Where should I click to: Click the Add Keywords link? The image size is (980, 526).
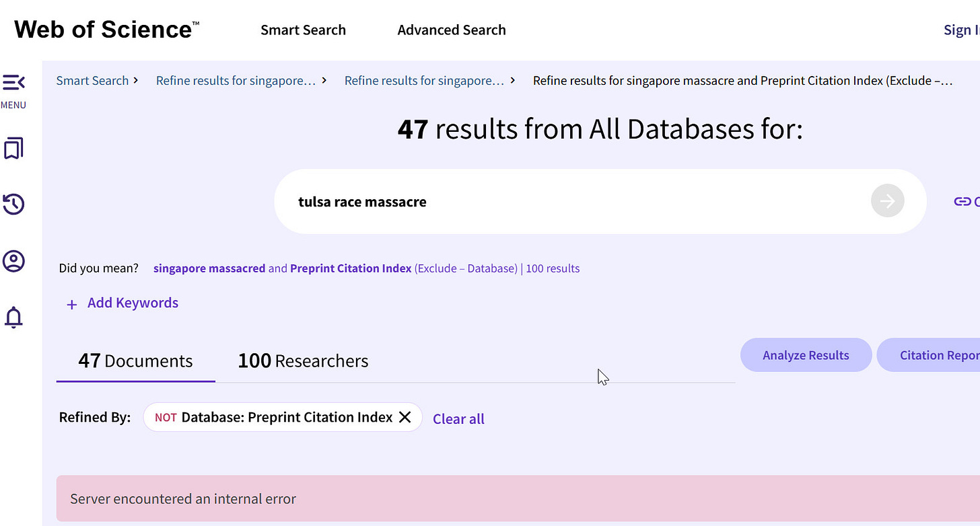click(133, 303)
